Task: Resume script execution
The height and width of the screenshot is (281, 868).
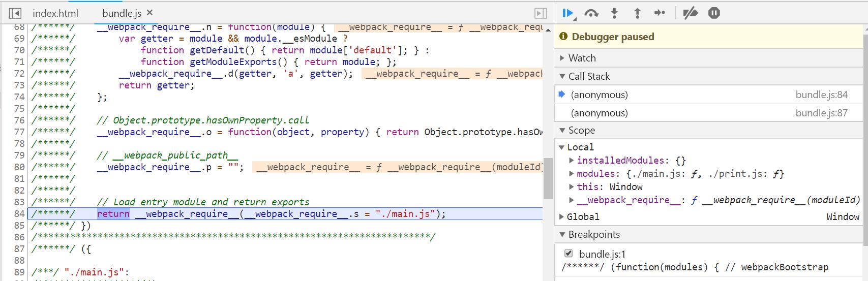Action: point(568,13)
